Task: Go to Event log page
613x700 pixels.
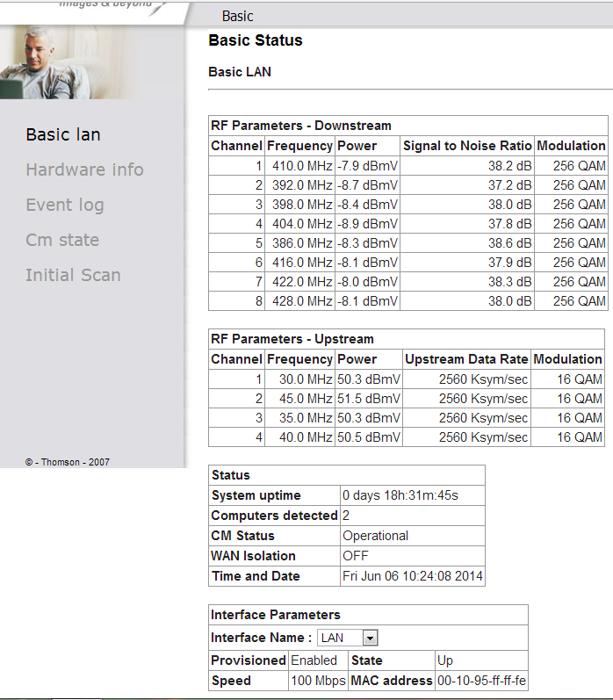Action: coord(65,205)
